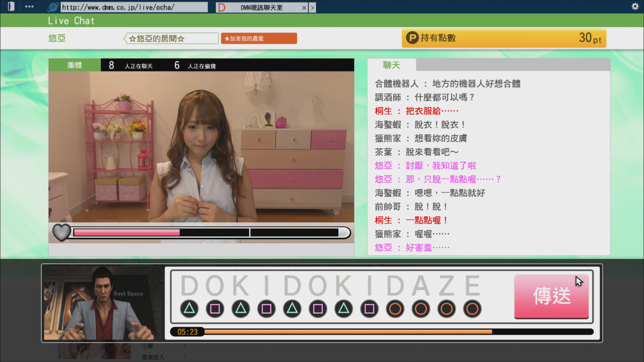Click the first circle button icon
644x362 pixels.
click(395, 309)
